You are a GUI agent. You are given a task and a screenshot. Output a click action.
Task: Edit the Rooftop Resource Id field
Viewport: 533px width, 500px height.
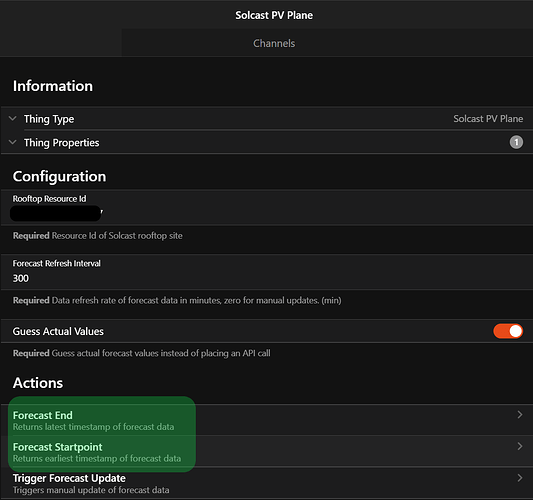266,207
